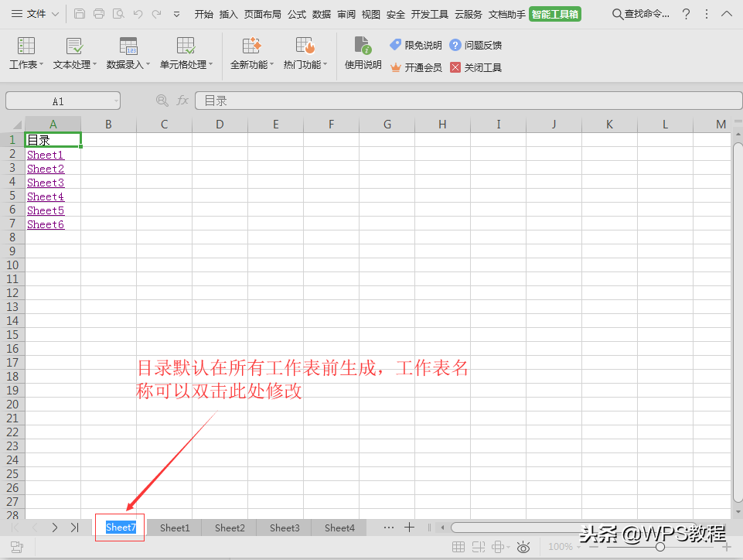
Task: Open the 视图 tab
Action: point(371,14)
